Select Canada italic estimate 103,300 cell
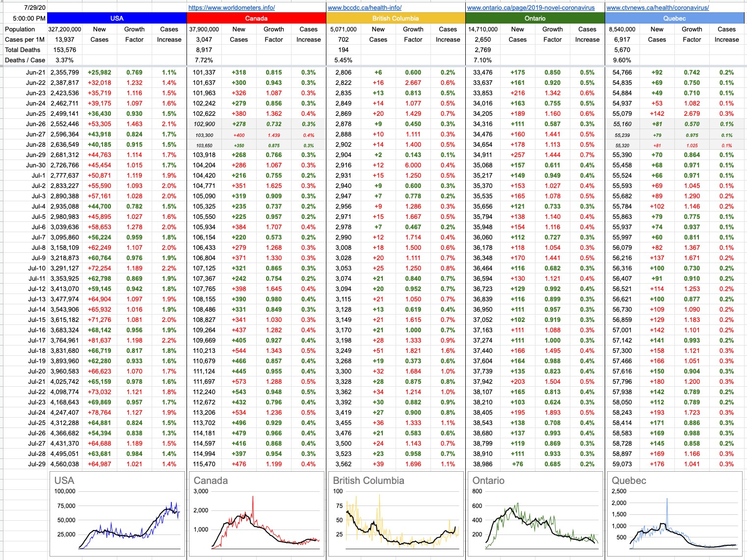 click(204, 135)
